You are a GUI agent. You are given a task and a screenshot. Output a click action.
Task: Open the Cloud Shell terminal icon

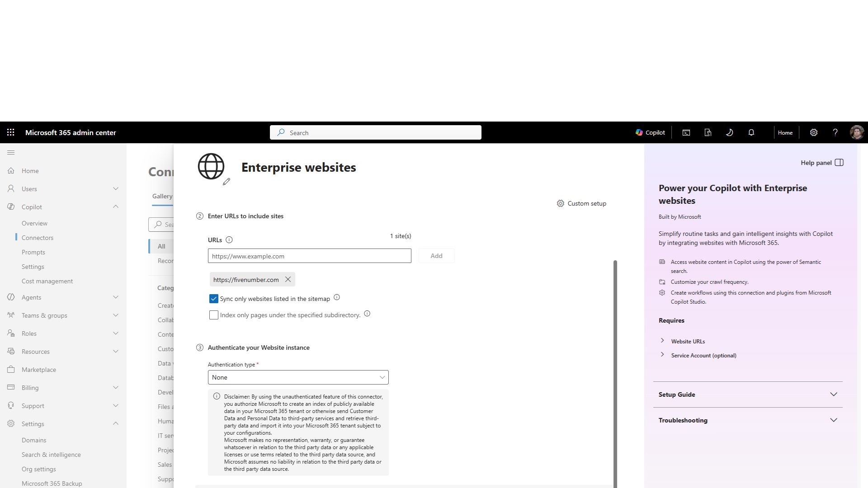tap(686, 132)
